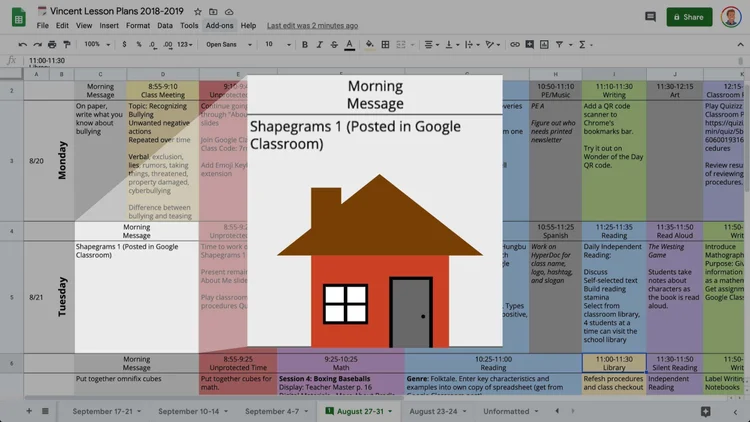This screenshot has width=750, height=422.
Task: Redo the last action
Action: pyautogui.click(x=37, y=44)
